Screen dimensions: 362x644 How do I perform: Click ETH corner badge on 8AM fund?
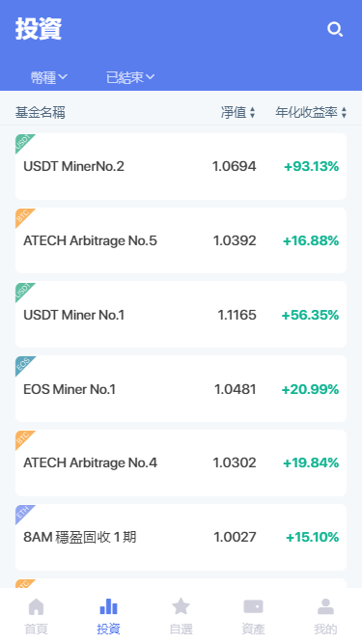pyautogui.click(x=23, y=513)
